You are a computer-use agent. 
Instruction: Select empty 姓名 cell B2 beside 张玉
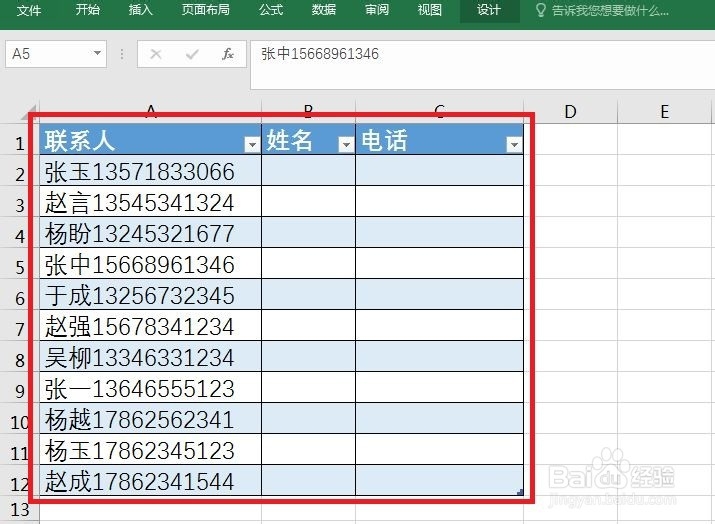(x=309, y=170)
